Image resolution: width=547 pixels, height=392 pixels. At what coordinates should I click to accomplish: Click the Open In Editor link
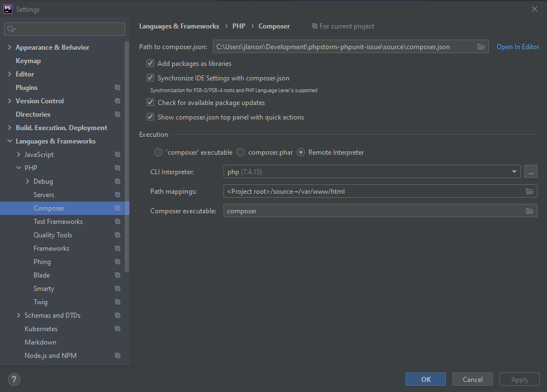coord(518,47)
